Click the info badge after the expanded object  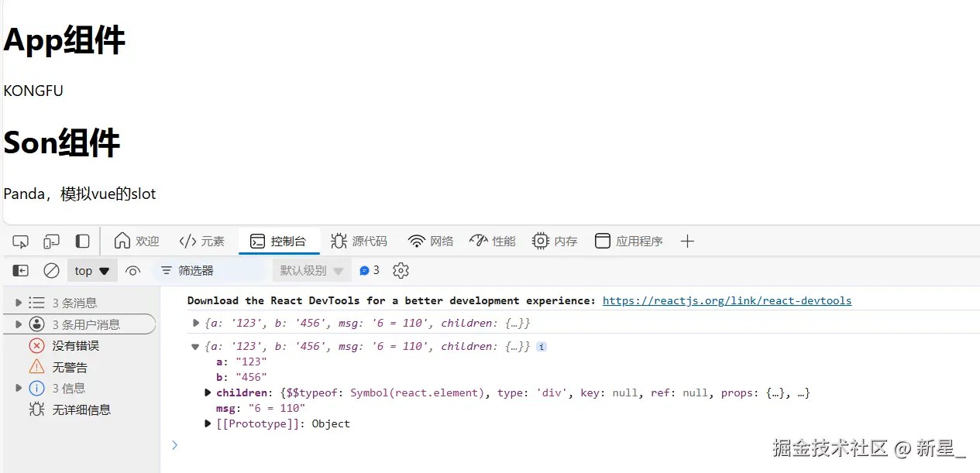[542, 347]
